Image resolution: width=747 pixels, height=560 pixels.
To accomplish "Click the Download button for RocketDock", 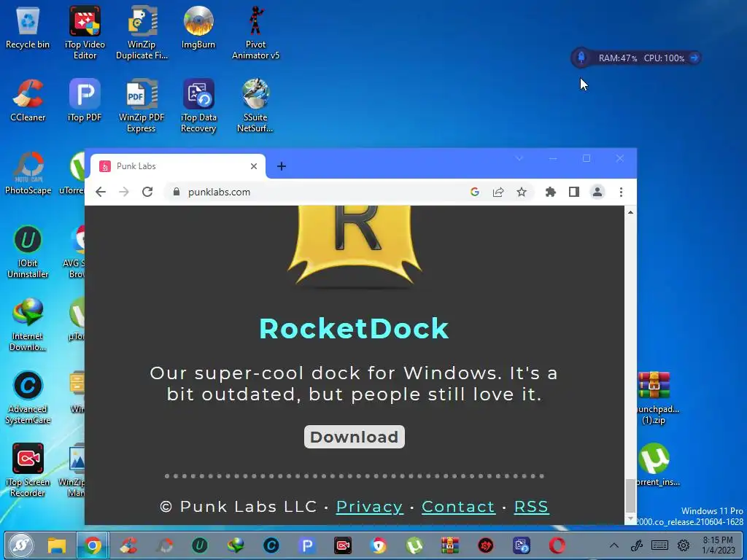I will click(x=355, y=437).
